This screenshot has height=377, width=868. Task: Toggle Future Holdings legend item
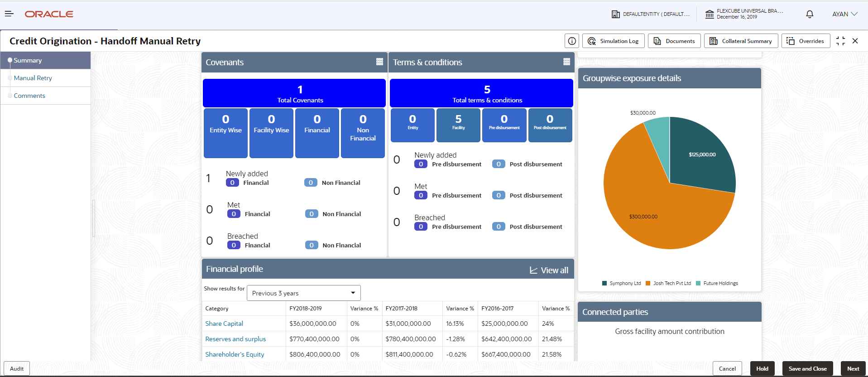[x=717, y=284]
